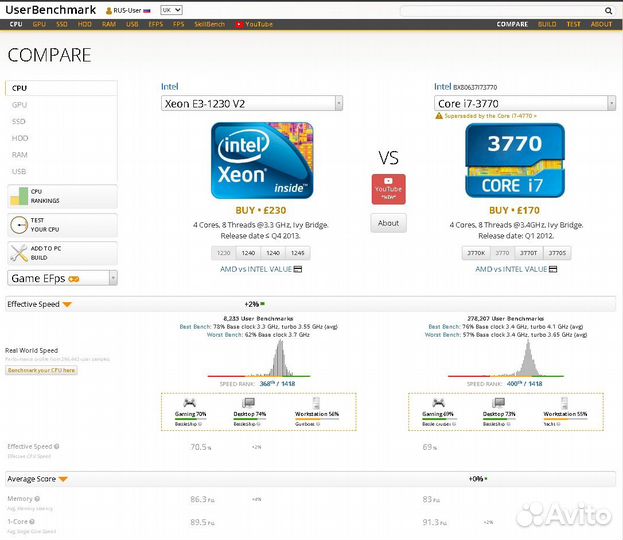623x540 pixels.
Task: Open CPU Rankings bar chart icon
Action: (19, 196)
